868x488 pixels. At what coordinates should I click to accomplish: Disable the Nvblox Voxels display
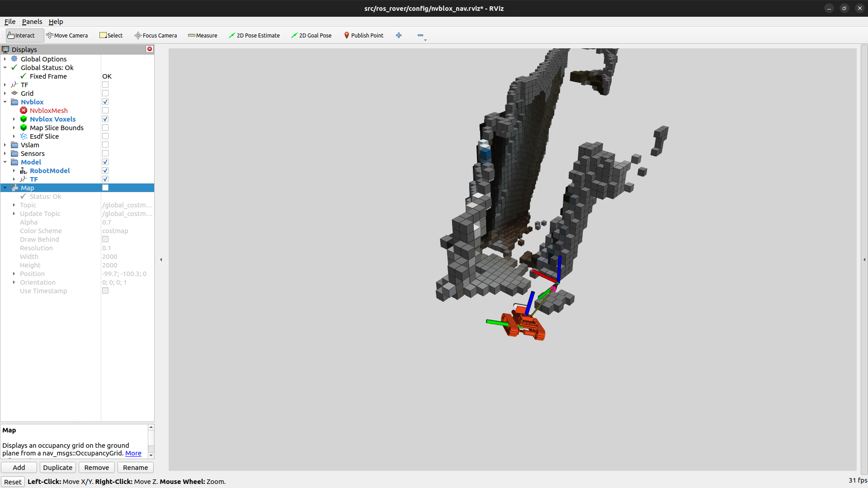105,119
